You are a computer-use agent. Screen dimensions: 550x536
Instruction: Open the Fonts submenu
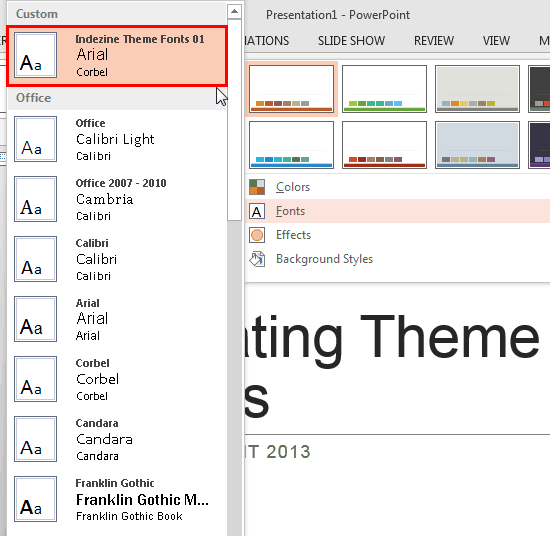[x=397, y=211]
